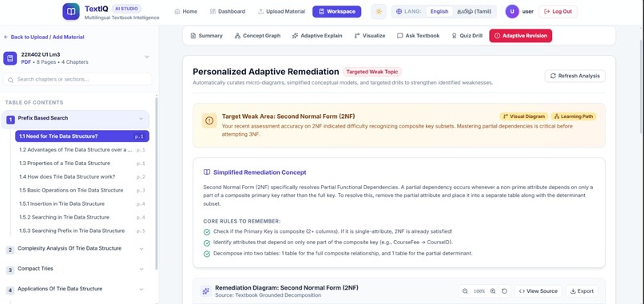This screenshot has width=644, height=304.
Task: Click the search magnifier icon in sidebar
Action: [x=10, y=80]
